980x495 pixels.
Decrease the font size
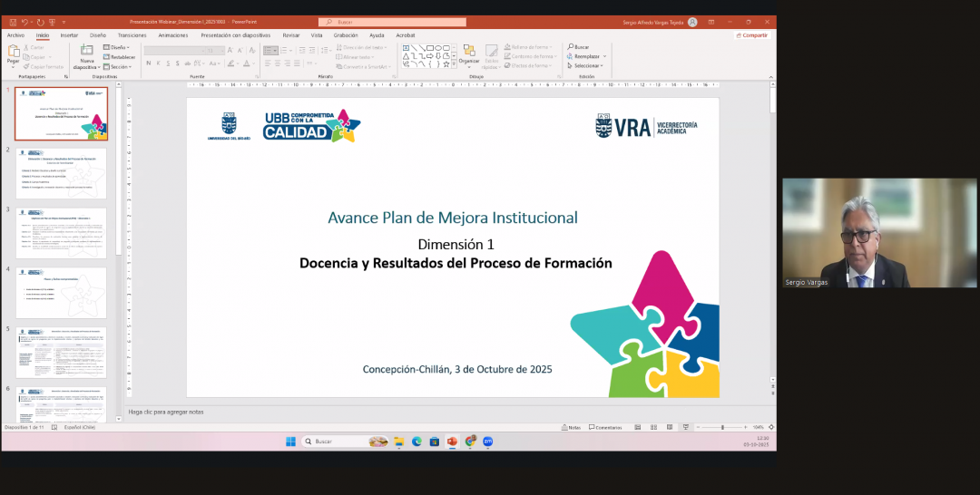point(240,51)
